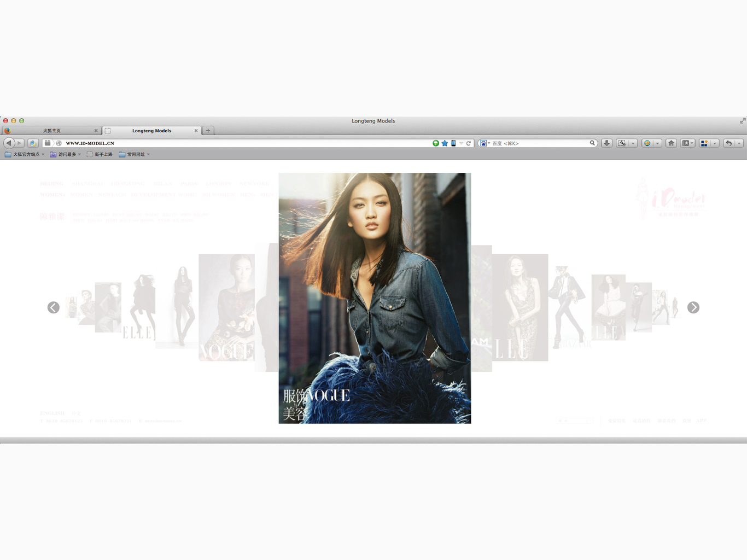Go to home page via house icon
Image resolution: width=747 pixels, height=560 pixels.
point(671,143)
